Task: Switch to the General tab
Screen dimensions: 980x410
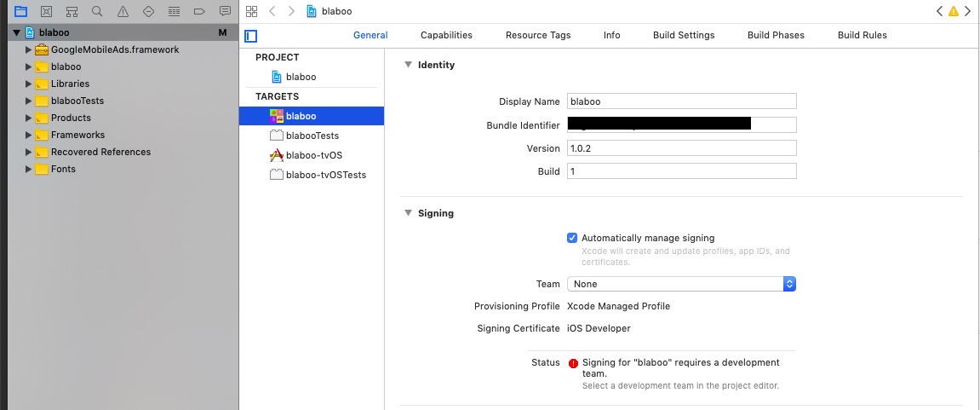Action: click(x=370, y=35)
